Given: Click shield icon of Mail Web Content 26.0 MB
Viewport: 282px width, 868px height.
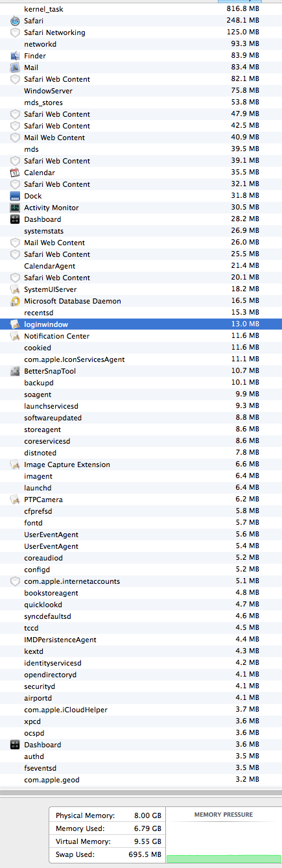Looking at the screenshot, I should (16, 243).
